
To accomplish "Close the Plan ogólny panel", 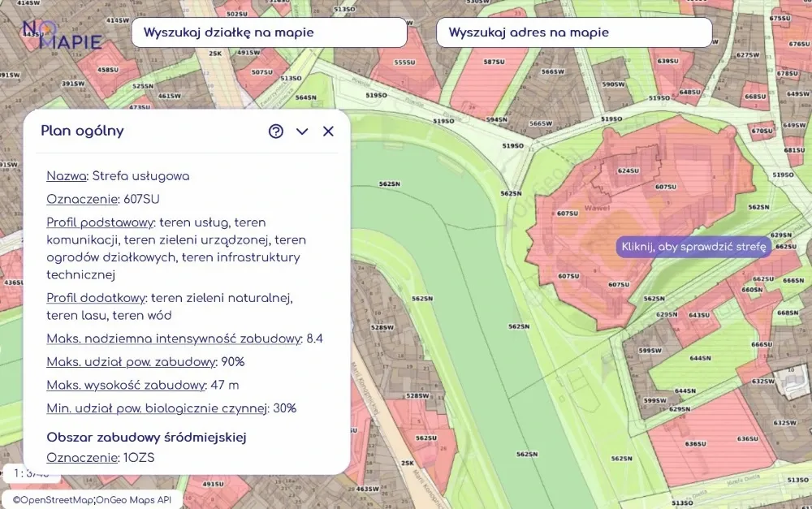I will point(328,132).
